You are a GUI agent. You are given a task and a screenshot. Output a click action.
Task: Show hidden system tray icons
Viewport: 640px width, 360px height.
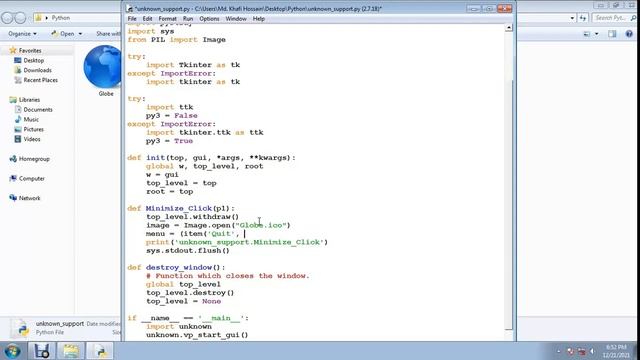pyautogui.click(x=559, y=351)
